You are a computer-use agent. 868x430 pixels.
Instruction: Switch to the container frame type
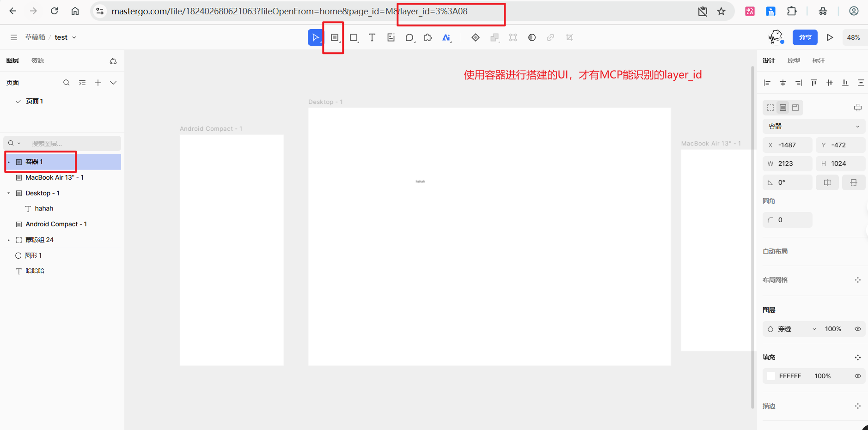point(783,108)
